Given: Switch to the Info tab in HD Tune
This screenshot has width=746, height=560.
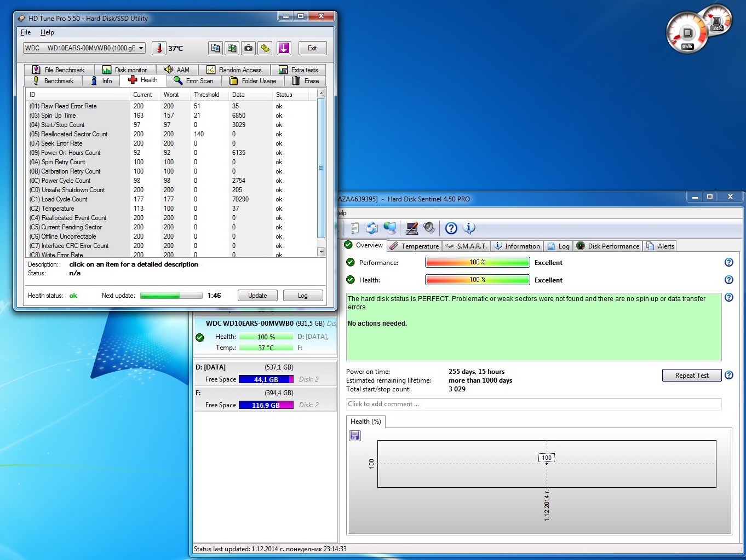Looking at the screenshot, I should [x=101, y=80].
